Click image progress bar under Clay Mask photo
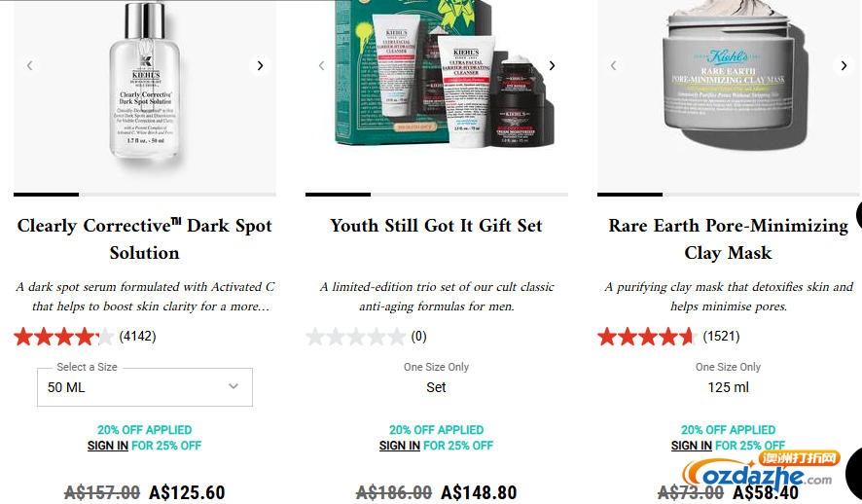This screenshot has width=862, height=504. click(x=729, y=194)
